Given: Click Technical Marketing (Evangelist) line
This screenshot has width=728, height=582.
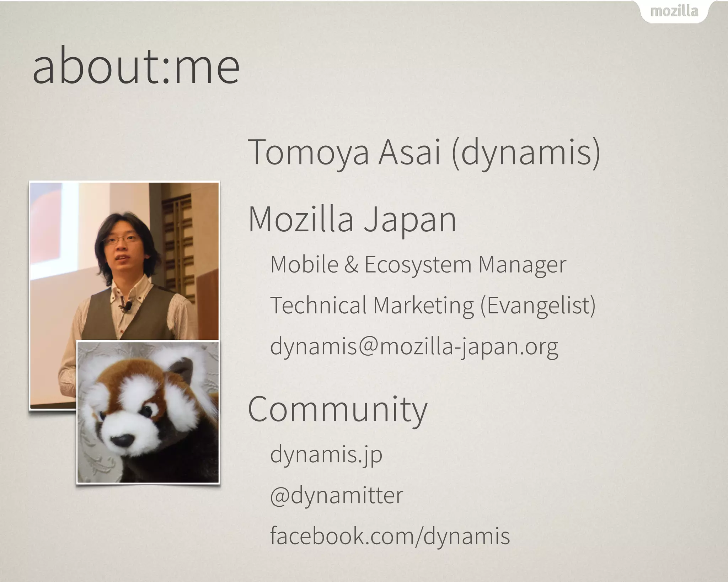Looking at the screenshot, I should click(x=433, y=306).
